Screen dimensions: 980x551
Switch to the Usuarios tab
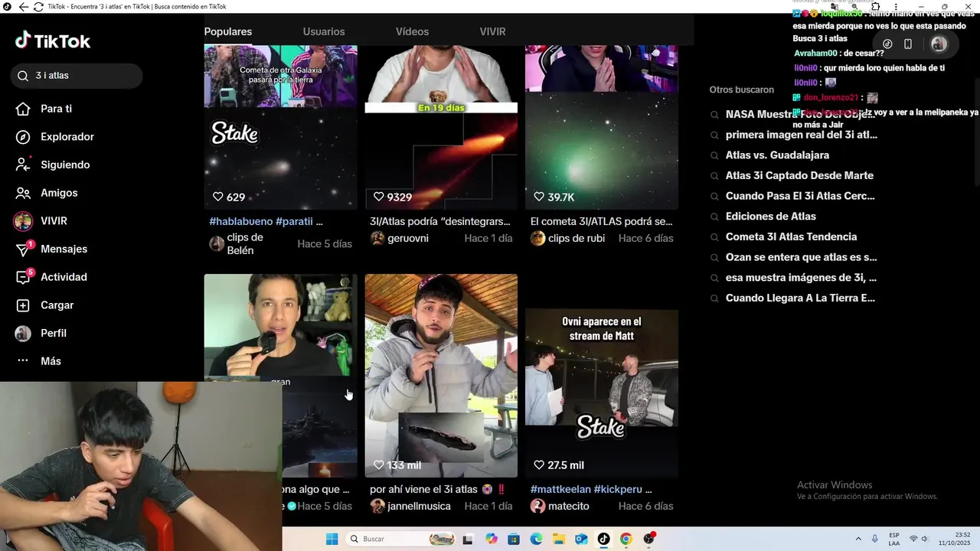tap(324, 31)
